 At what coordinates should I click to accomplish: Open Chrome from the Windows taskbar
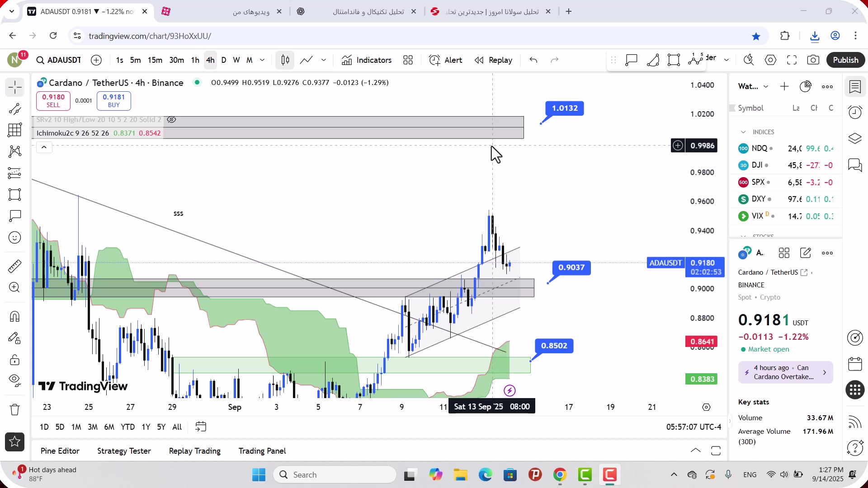pos(560,475)
